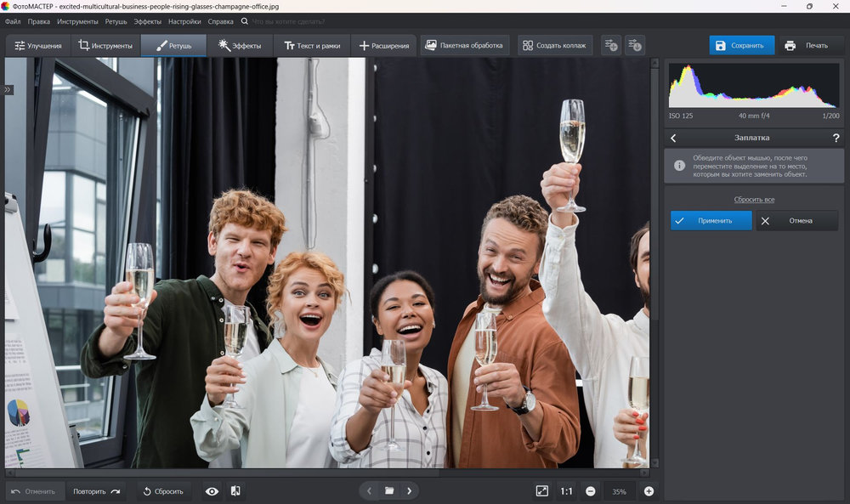Open the Эффекты menu in menu bar
The image size is (850, 504).
(x=147, y=22)
